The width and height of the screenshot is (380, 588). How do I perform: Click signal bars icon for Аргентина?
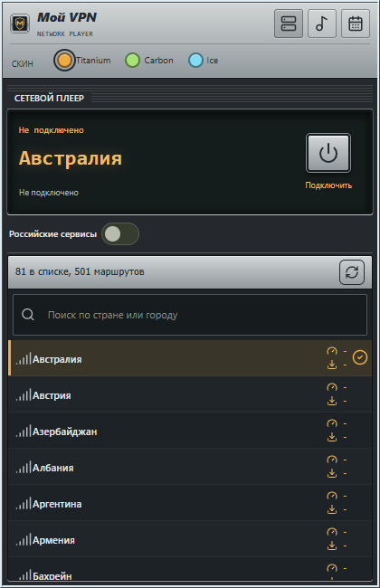24,503
